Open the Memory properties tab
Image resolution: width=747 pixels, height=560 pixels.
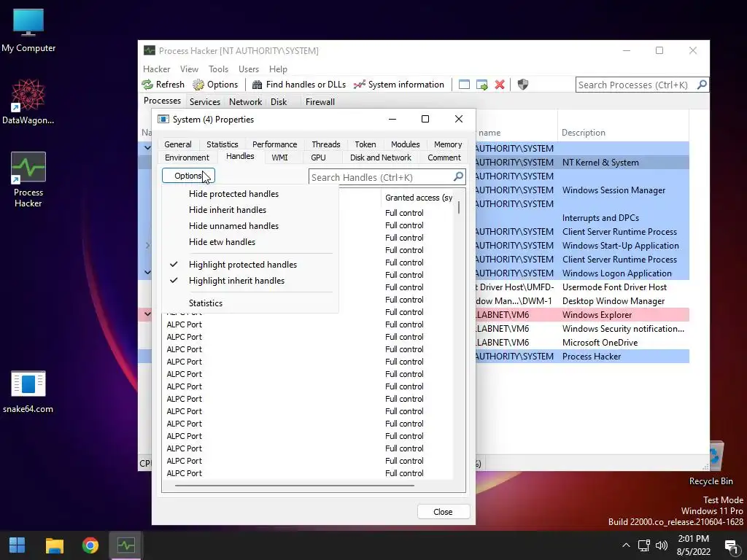(x=448, y=144)
